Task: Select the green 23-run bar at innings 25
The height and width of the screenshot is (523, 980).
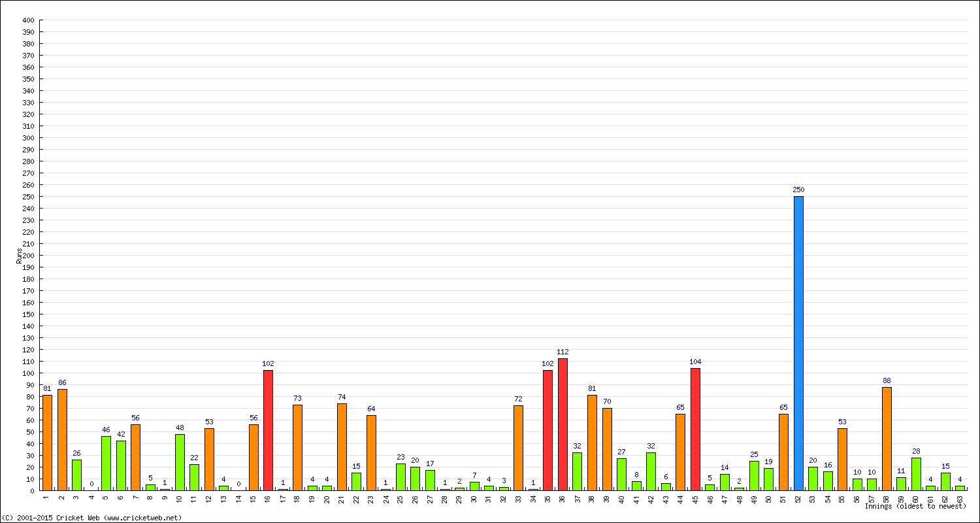Action: click(x=400, y=477)
